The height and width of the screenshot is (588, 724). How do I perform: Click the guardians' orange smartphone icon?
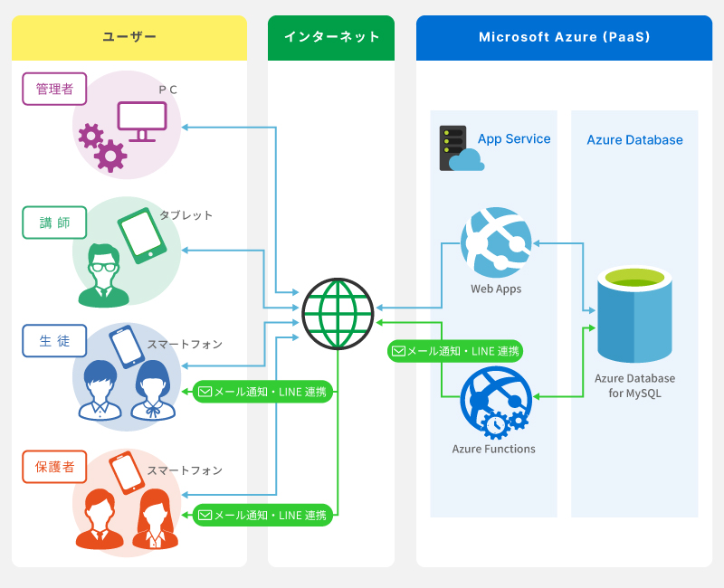pyautogui.click(x=126, y=472)
